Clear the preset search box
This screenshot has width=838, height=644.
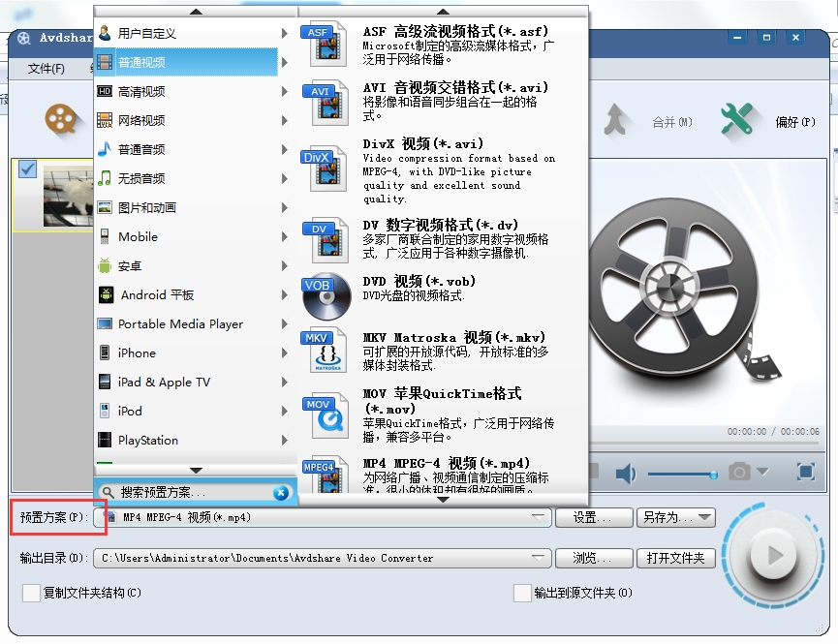tap(281, 493)
